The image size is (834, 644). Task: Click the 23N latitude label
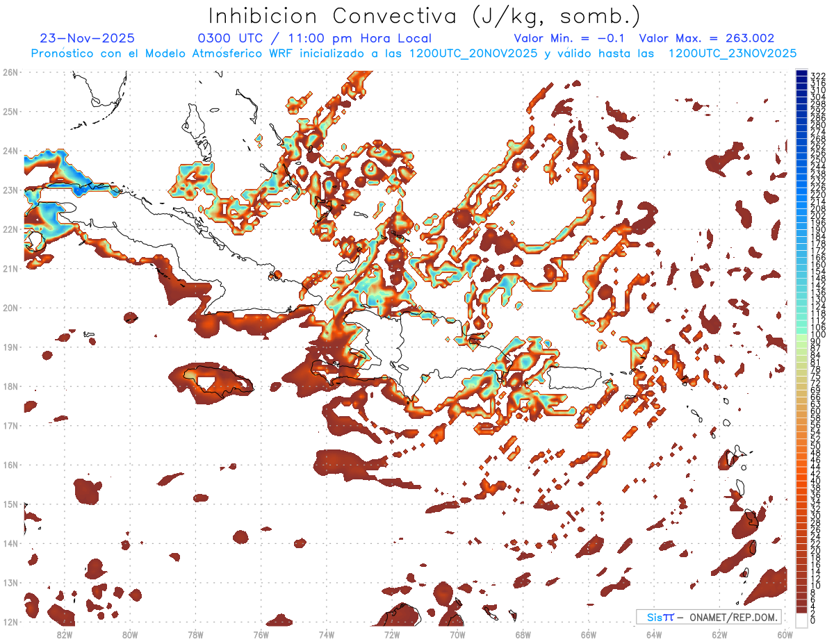(x=10, y=190)
